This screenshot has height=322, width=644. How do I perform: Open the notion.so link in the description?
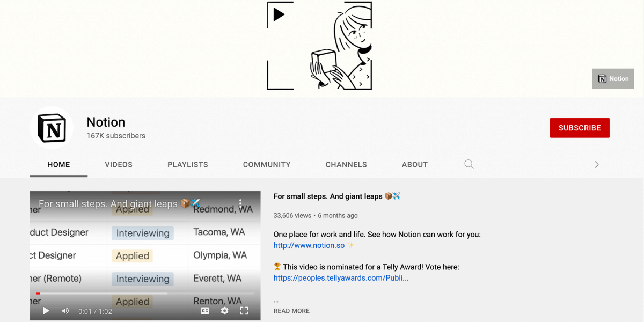[x=308, y=245]
